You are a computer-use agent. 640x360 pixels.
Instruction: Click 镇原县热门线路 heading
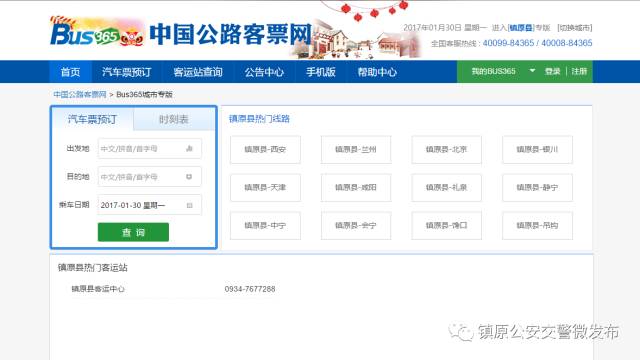point(259,119)
